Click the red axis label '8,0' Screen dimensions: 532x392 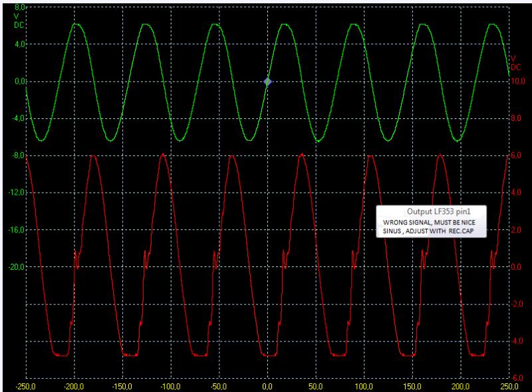[x=516, y=118]
